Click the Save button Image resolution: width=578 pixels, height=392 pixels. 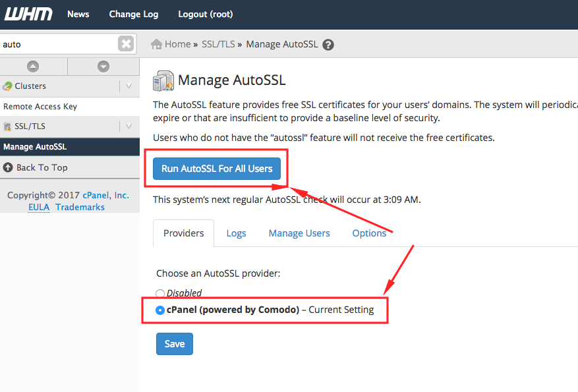(x=175, y=344)
